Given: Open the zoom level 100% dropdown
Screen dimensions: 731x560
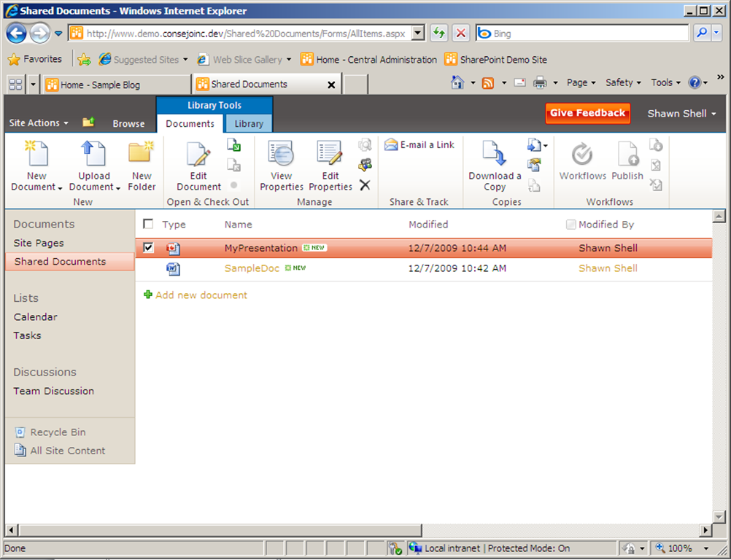Looking at the screenshot, I should pyautogui.click(x=707, y=548).
